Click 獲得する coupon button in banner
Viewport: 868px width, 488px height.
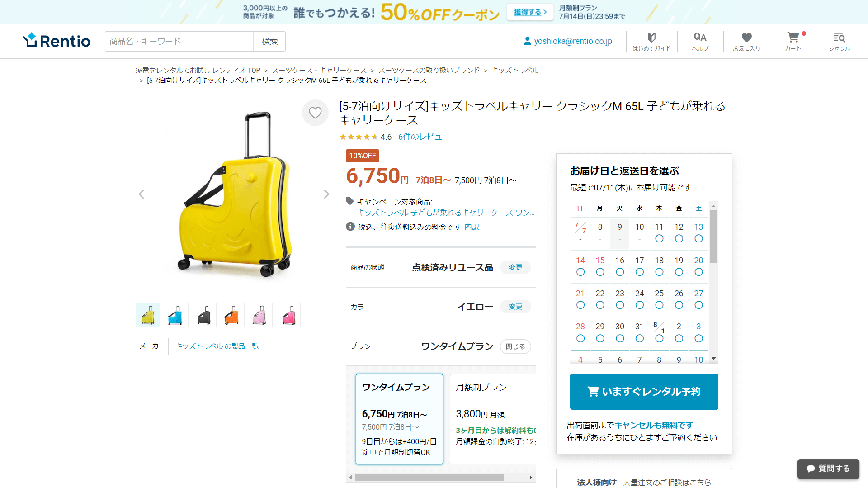click(x=530, y=12)
